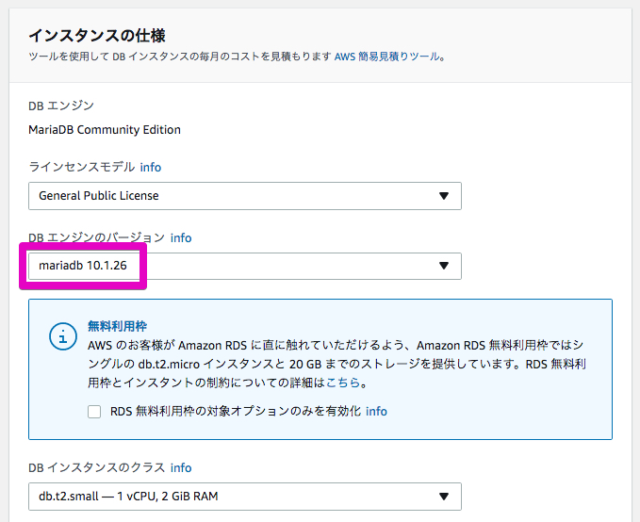Click info link next to DB エンジンのバージョン
640x522 pixels.
click(181, 238)
